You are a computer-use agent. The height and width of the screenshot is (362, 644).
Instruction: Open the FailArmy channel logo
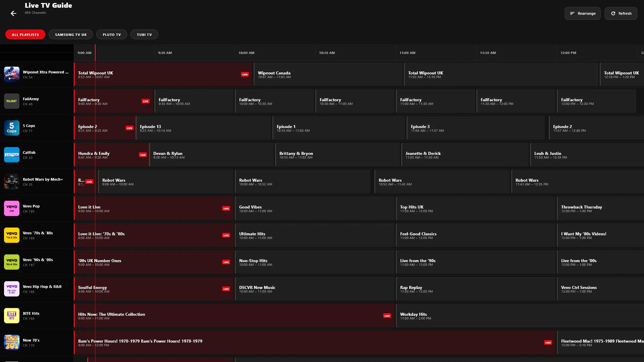(12, 101)
